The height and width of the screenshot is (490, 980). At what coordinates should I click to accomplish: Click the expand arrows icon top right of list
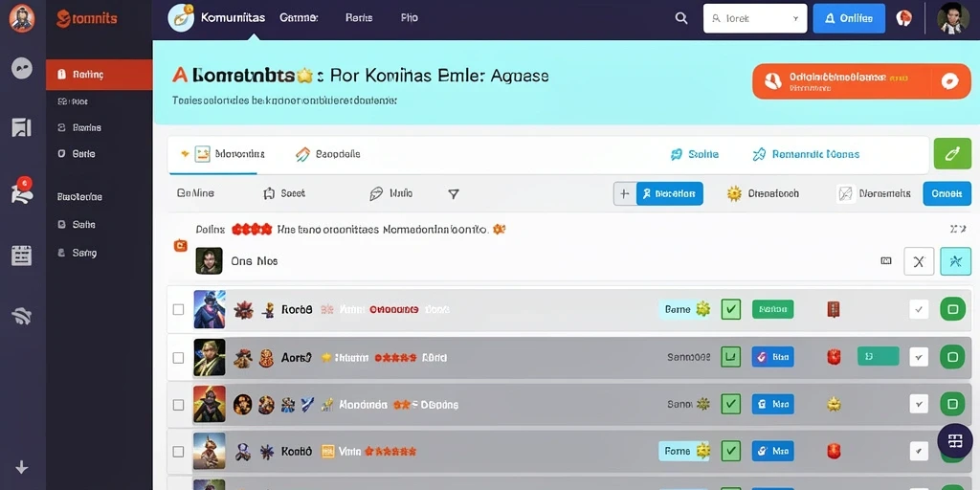point(957,230)
